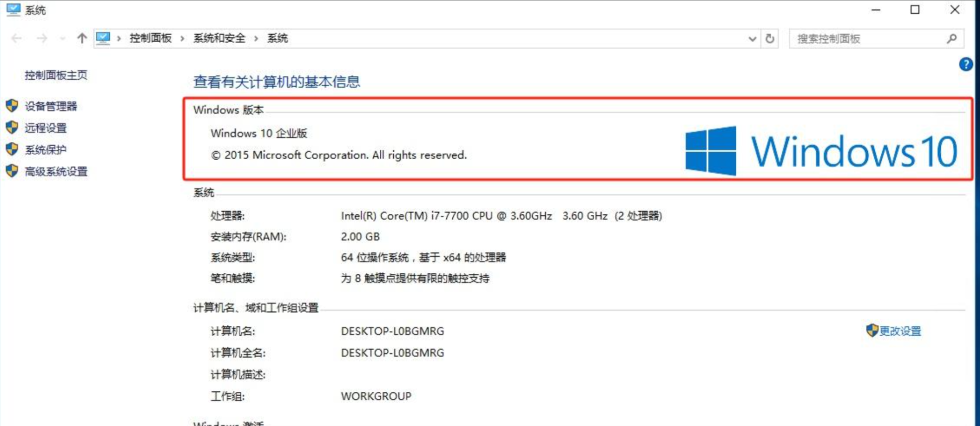The image size is (980, 426).
Task: Open help with the blue question mark
Action: (966, 64)
